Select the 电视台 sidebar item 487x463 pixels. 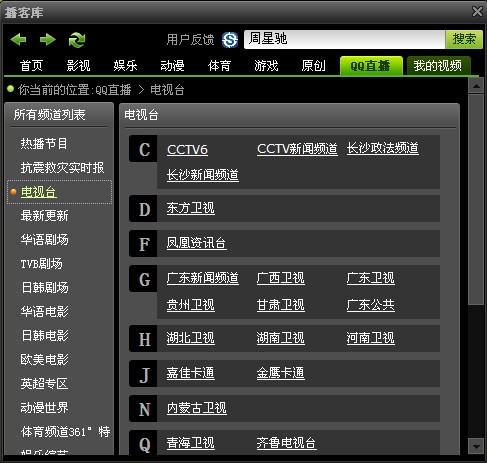coord(39,192)
